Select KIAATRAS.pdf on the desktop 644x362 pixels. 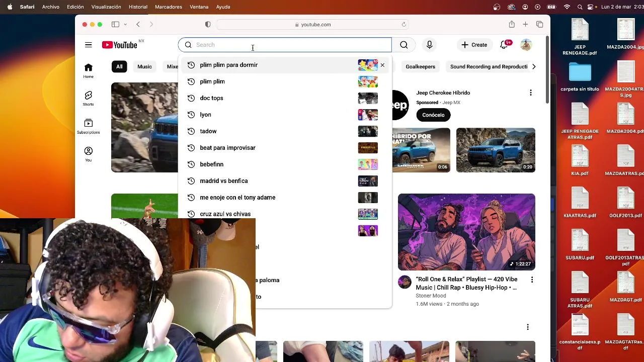tap(580, 202)
